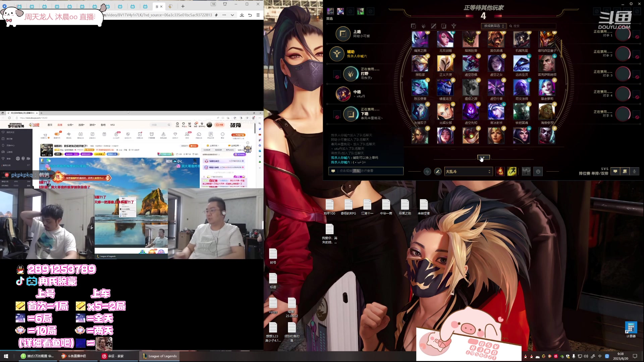
Task: Open desktop file 恶果之地
Action: (405, 207)
